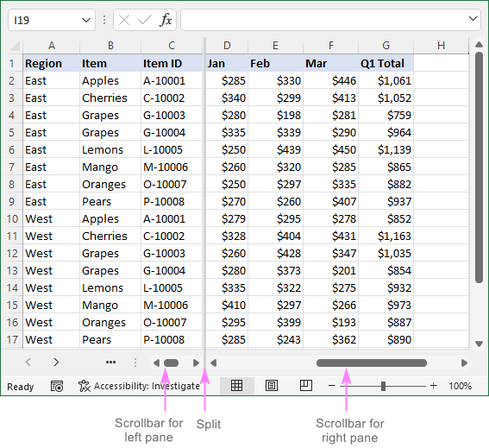This screenshot has height=448, width=489.
Task: Zoom out with the minus button
Action: (332, 386)
